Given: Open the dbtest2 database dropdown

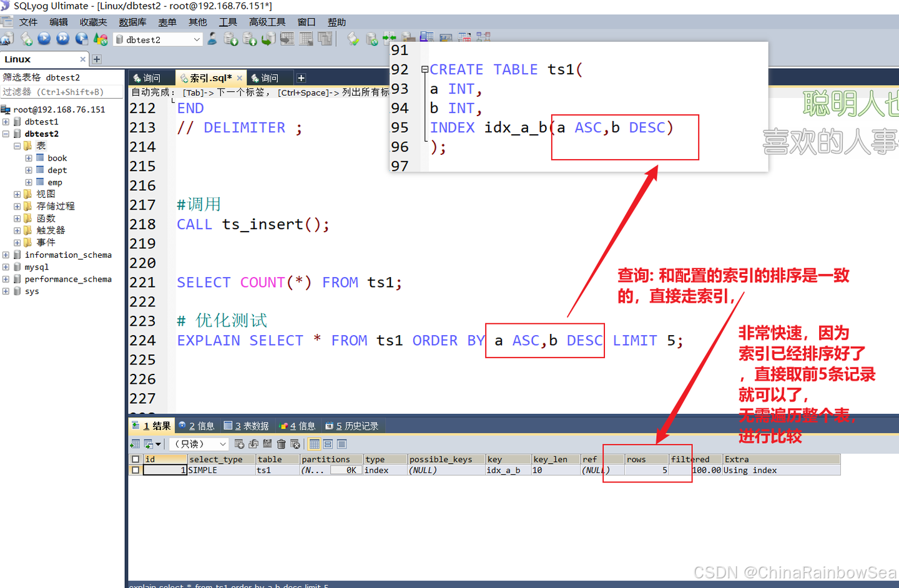Looking at the screenshot, I should [x=197, y=39].
